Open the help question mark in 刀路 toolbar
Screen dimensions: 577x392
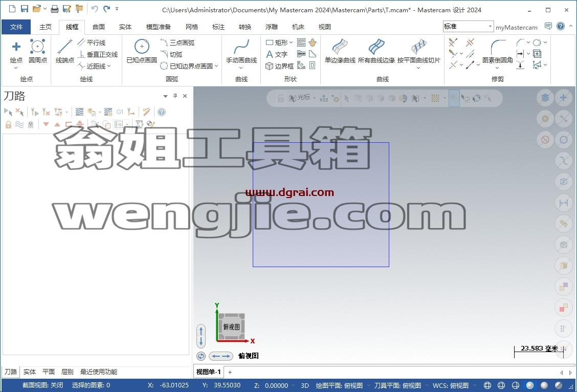click(x=162, y=112)
